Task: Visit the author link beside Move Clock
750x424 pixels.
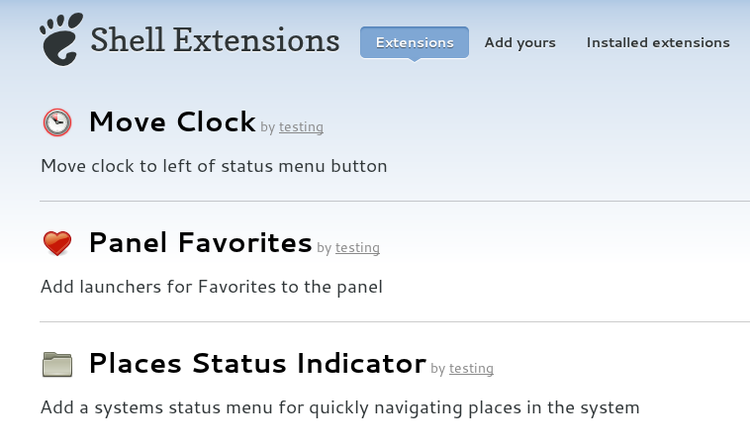Action: tap(301, 127)
